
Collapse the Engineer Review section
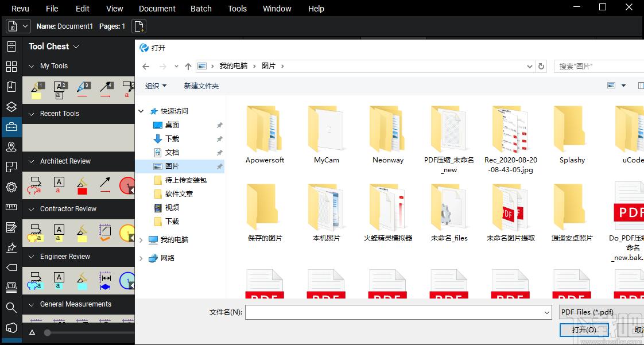(x=31, y=257)
